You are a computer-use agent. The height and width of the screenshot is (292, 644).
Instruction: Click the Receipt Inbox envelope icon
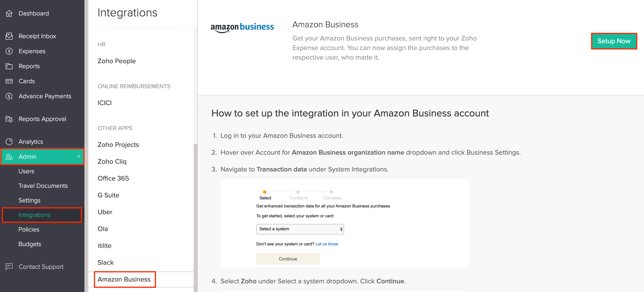click(9, 36)
